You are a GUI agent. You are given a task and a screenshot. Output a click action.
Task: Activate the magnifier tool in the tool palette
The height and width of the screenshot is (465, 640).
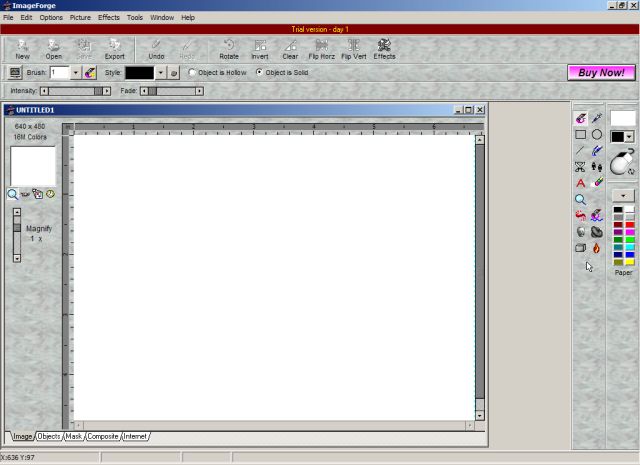pos(580,199)
